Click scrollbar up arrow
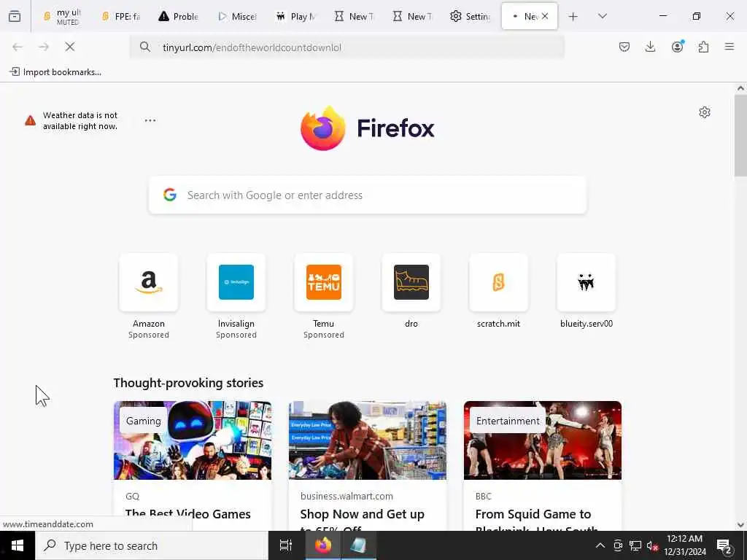The width and height of the screenshot is (747, 560). pos(740,88)
